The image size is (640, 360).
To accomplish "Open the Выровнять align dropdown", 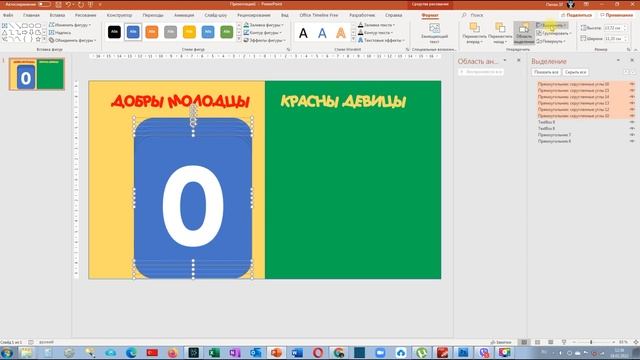I will pos(551,25).
